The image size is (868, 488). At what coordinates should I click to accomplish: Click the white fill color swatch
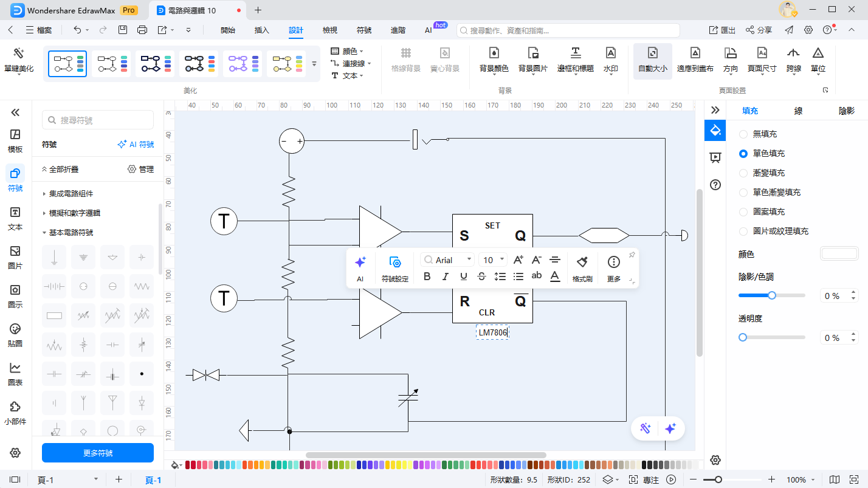pyautogui.click(x=839, y=254)
